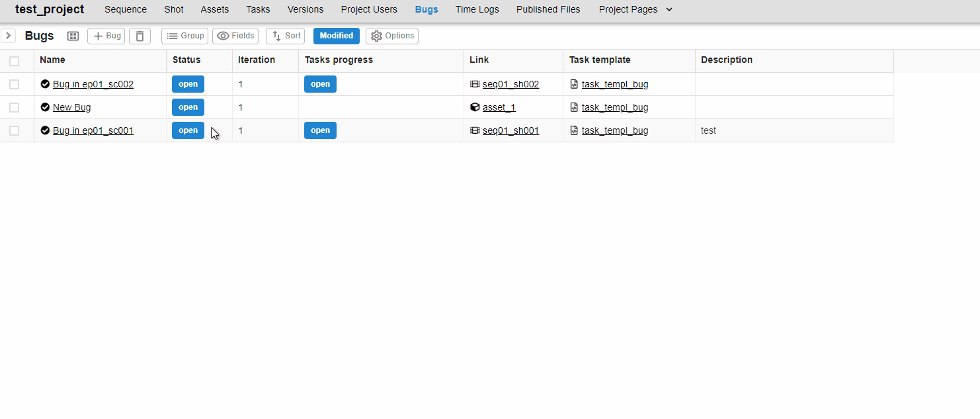The image size is (980, 419).
Task: Check the box for Bug in ep01_sc002
Action: [x=15, y=84]
